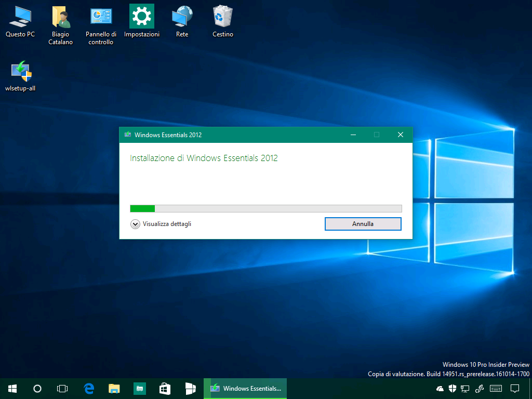Expand Visualizza dettagli in installer

tap(161, 224)
